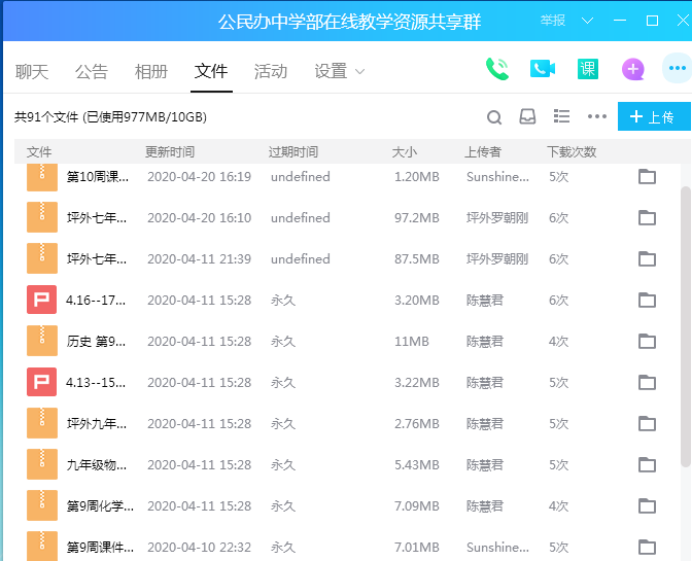Open folder for the 97.2MB file

pyautogui.click(x=647, y=218)
